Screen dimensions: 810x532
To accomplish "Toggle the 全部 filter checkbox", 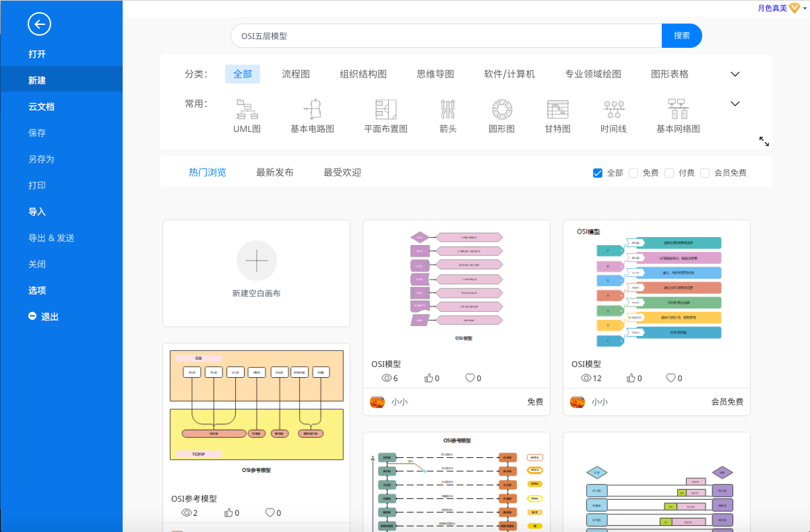I will point(597,173).
